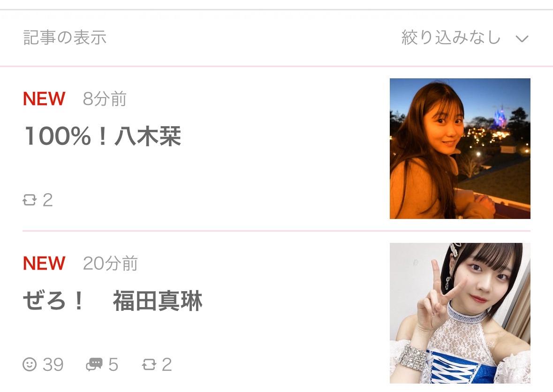Click the reblog count 2 on the first post

(x=48, y=200)
